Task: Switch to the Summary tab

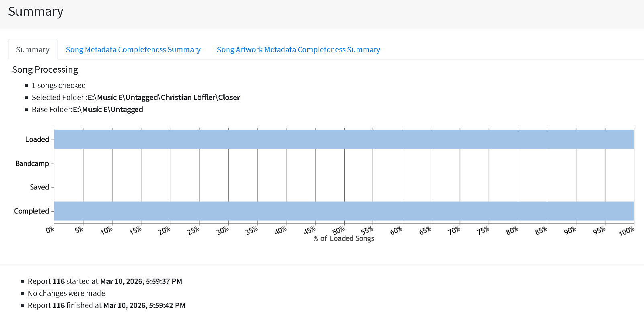Action: click(x=33, y=50)
